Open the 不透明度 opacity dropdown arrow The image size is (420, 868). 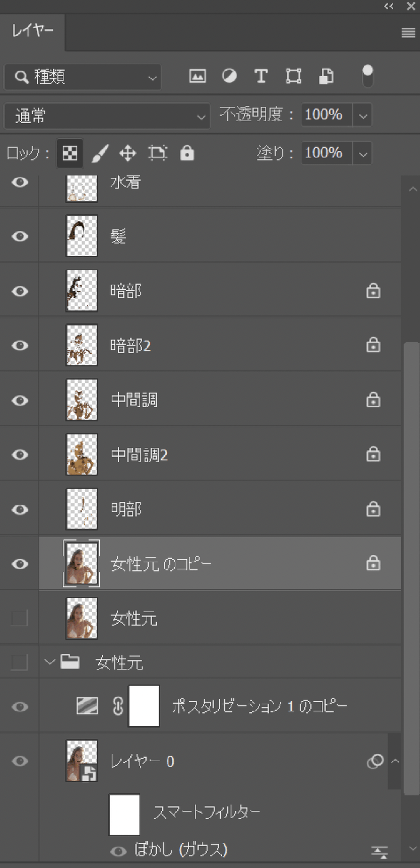[363, 115]
